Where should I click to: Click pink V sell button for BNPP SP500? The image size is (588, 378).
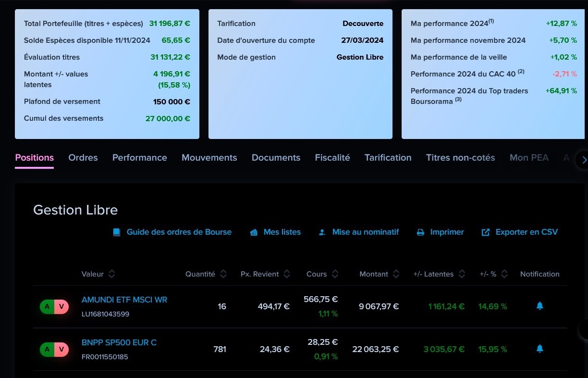pyautogui.click(x=61, y=350)
